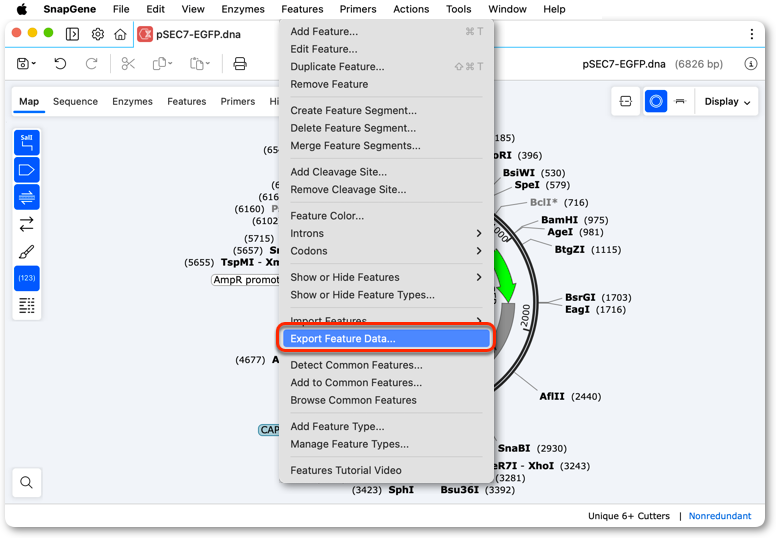Open Feature Color menu entry

[x=386, y=216]
